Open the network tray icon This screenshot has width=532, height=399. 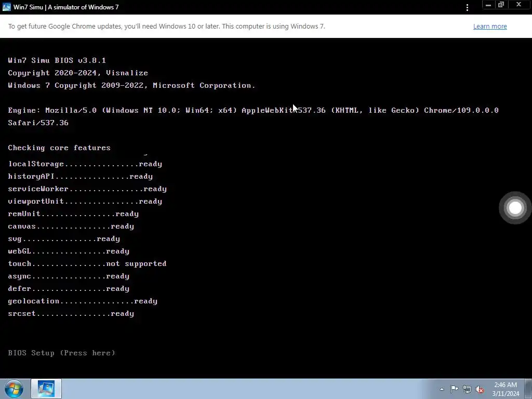[467, 389]
